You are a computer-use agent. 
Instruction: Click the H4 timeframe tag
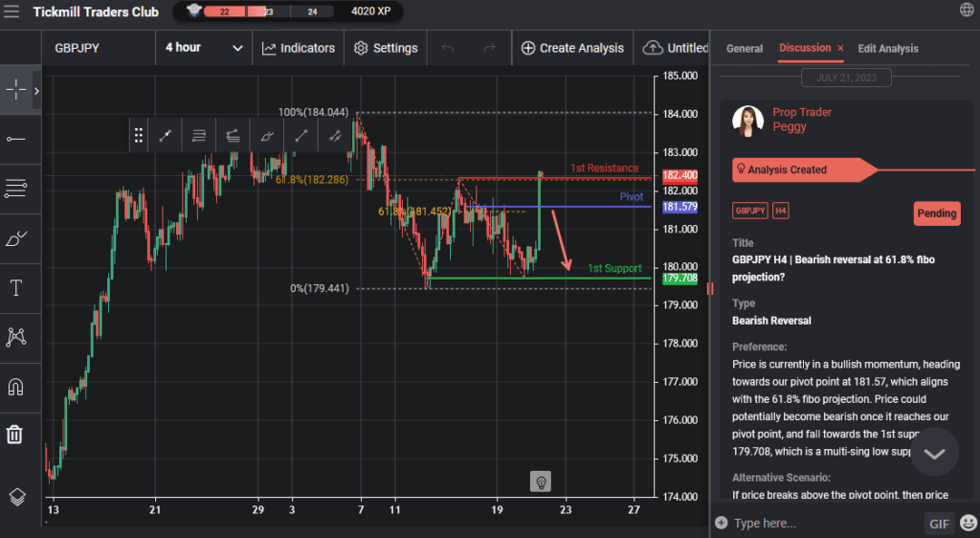click(x=781, y=211)
